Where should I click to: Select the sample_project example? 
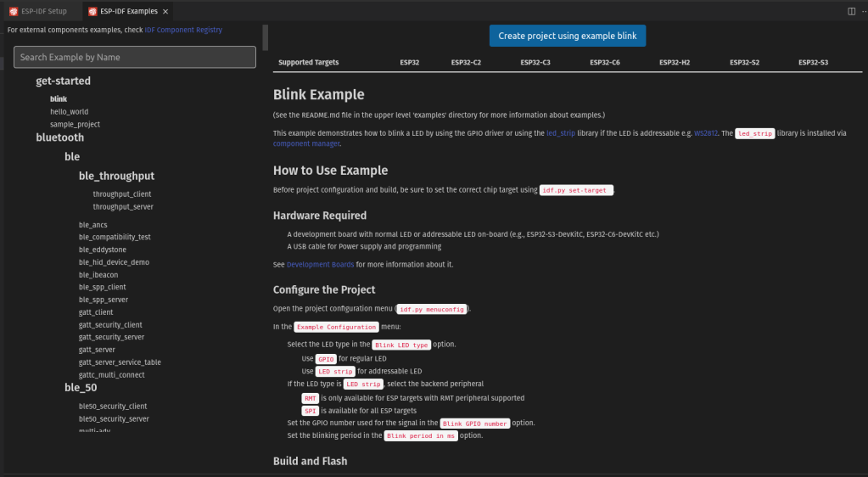coord(75,124)
